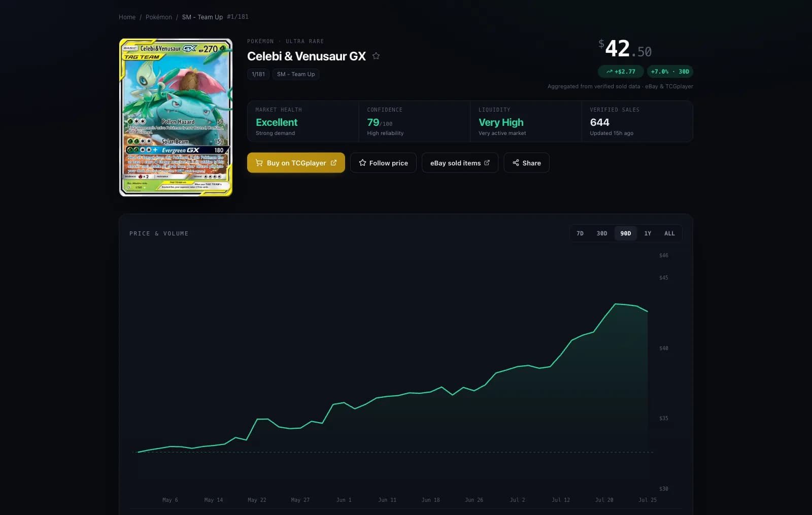This screenshot has width=812, height=515.
Task: Switch chart to 1Y range
Action: (648, 233)
